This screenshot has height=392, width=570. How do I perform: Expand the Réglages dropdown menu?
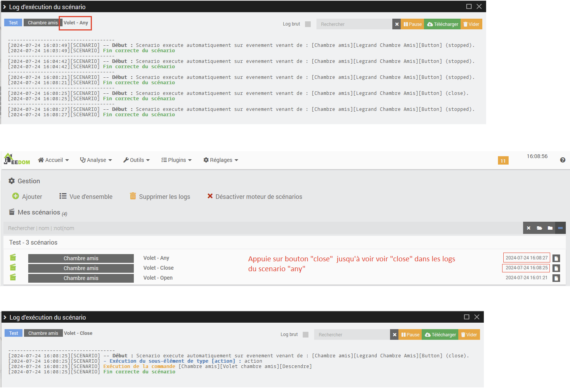221,160
